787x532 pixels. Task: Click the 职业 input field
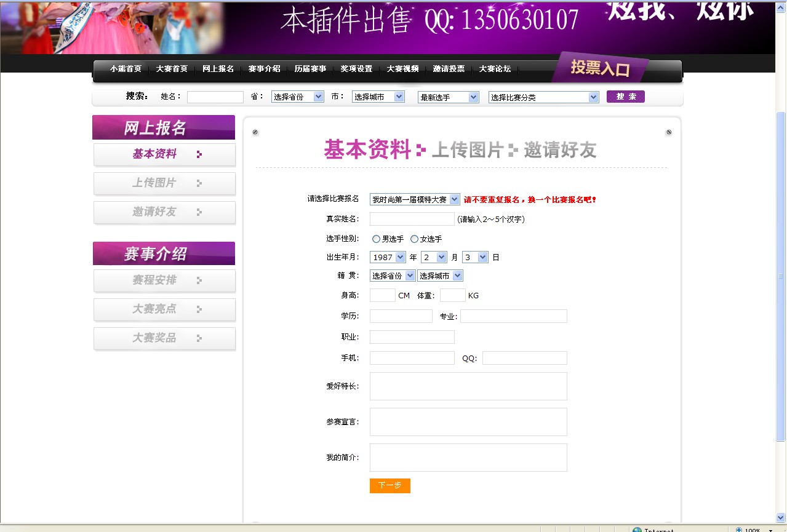coord(412,337)
